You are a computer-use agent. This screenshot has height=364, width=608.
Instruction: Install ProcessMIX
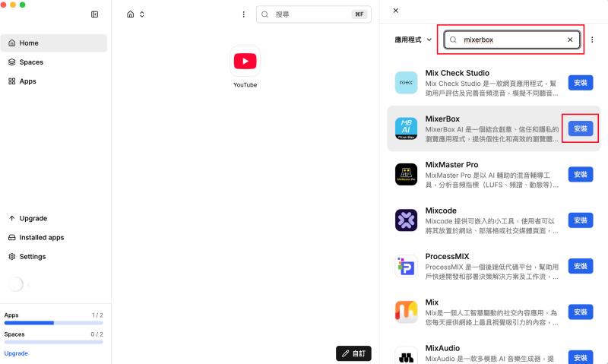(581, 266)
